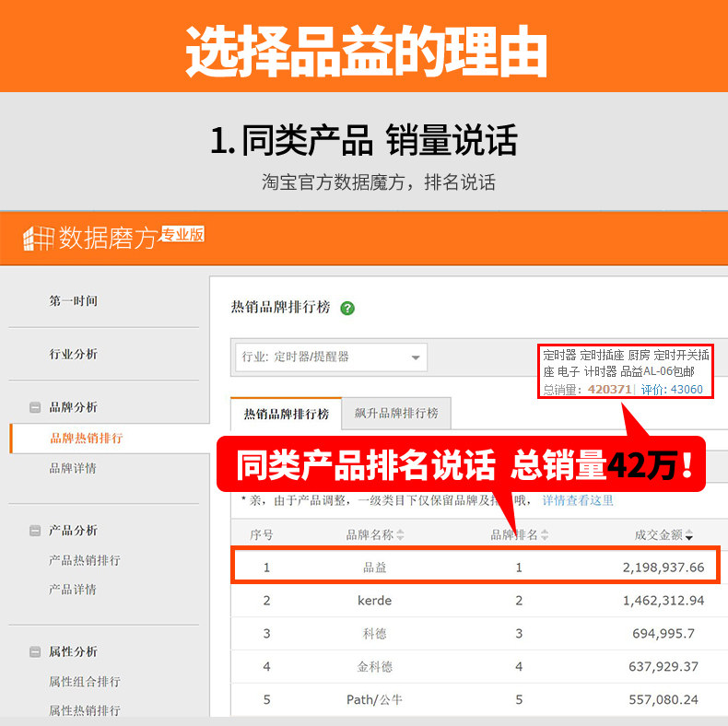Select 属性热销排行 in sidebar
Screen dimensions: 728x726
(85, 710)
